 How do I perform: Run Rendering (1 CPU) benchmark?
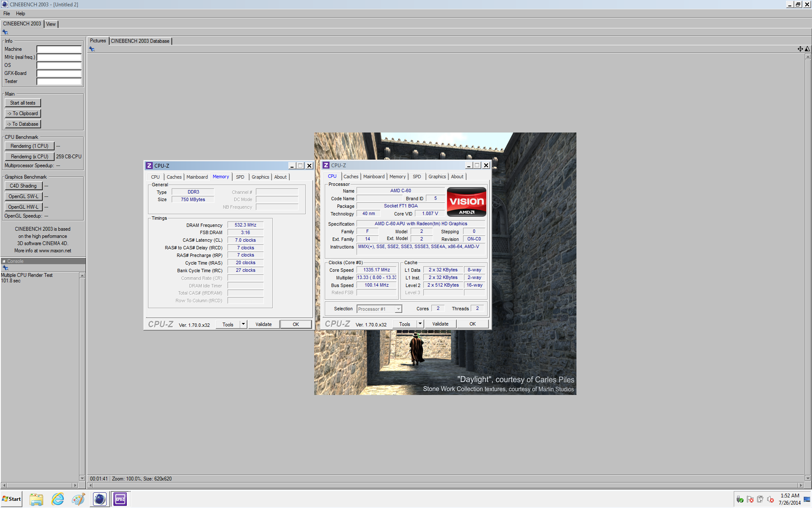pyautogui.click(x=30, y=146)
